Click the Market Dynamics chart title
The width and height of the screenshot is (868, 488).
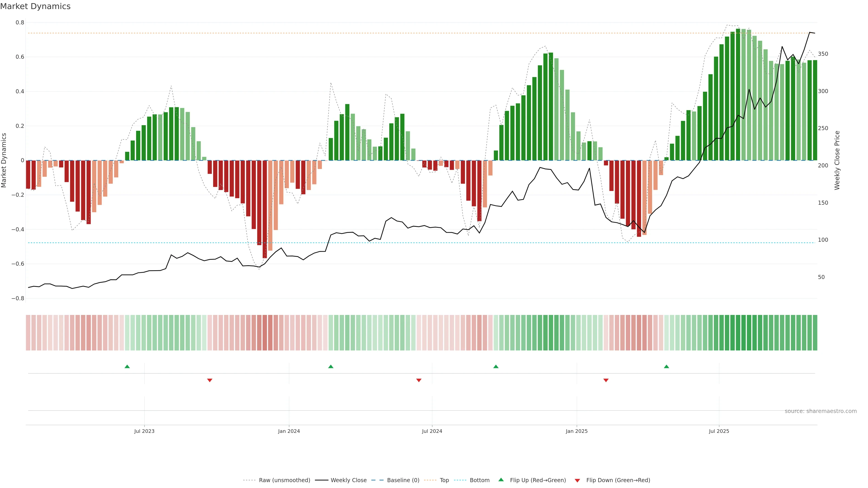click(x=35, y=6)
